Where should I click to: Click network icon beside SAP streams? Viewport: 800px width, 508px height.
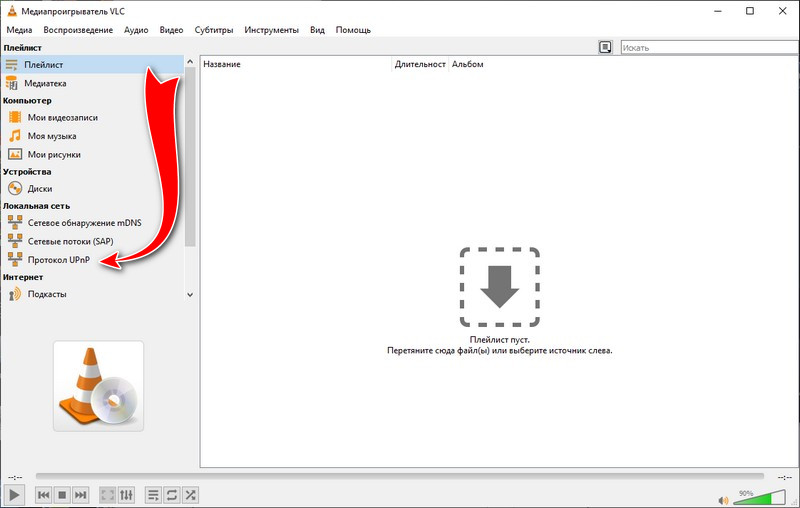(x=15, y=241)
